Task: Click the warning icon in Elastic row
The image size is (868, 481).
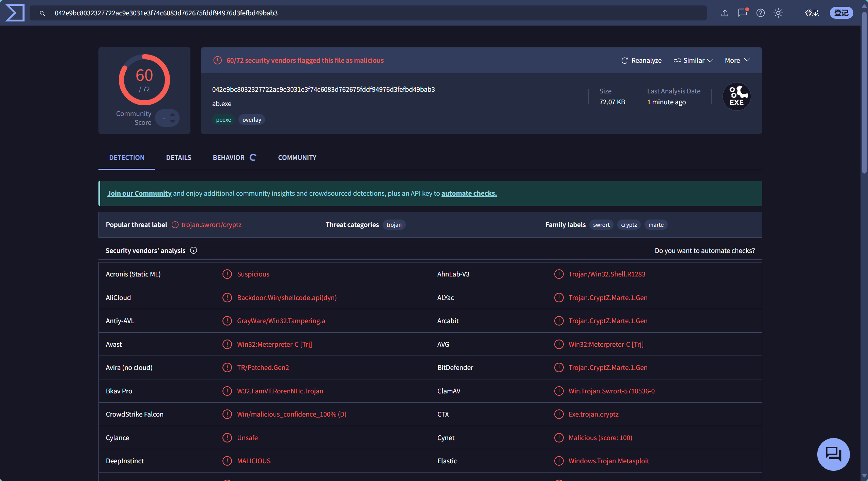Action: [559, 461]
